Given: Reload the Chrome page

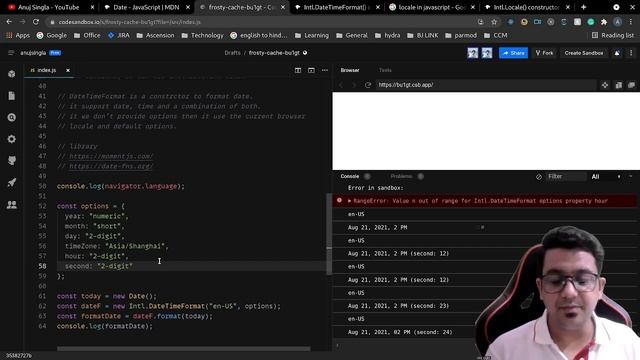Looking at the screenshot, I should pyautogui.click(x=36, y=22).
